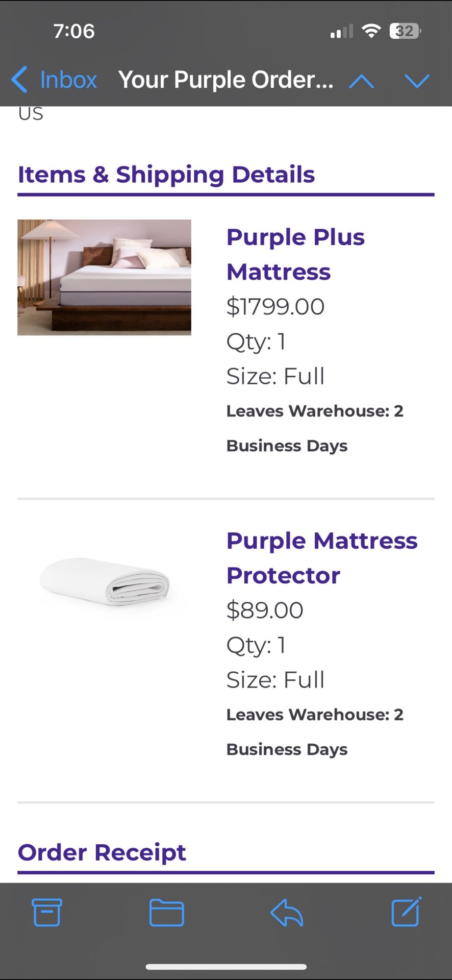Screen dimensions: 452x980
Task: Open the folder icon to move this email
Action: click(x=167, y=914)
